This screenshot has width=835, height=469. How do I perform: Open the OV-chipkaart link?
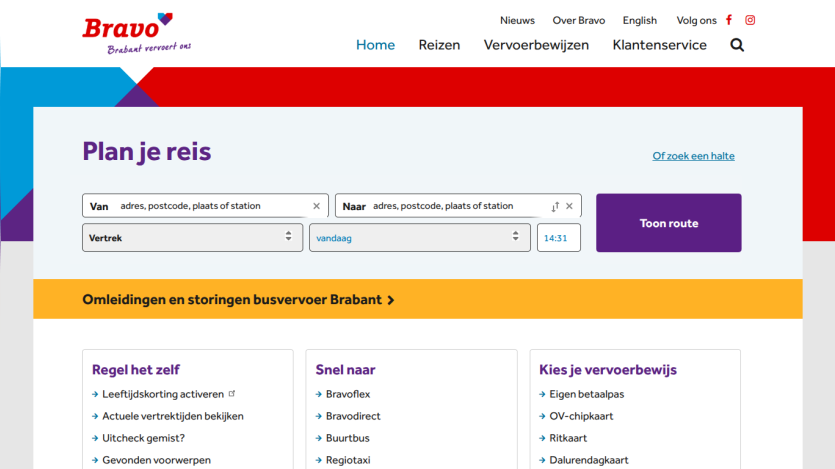pyautogui.click(x=581, y=416)
